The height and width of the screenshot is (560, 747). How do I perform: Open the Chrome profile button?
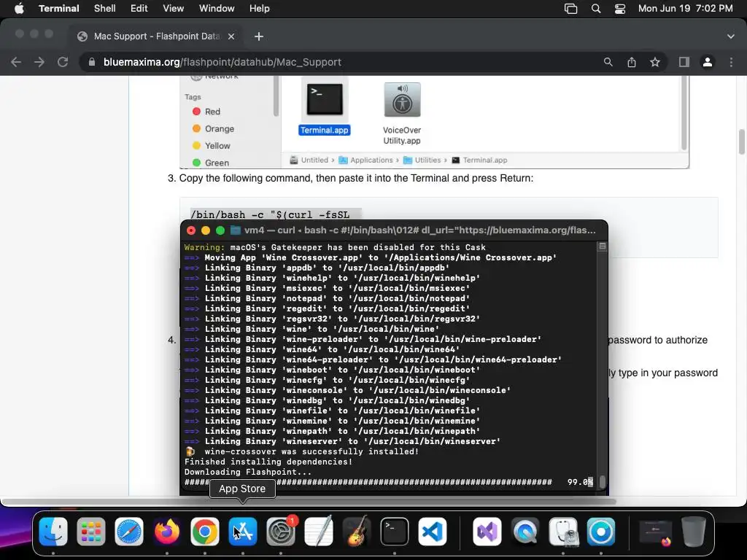pos(708,62)
